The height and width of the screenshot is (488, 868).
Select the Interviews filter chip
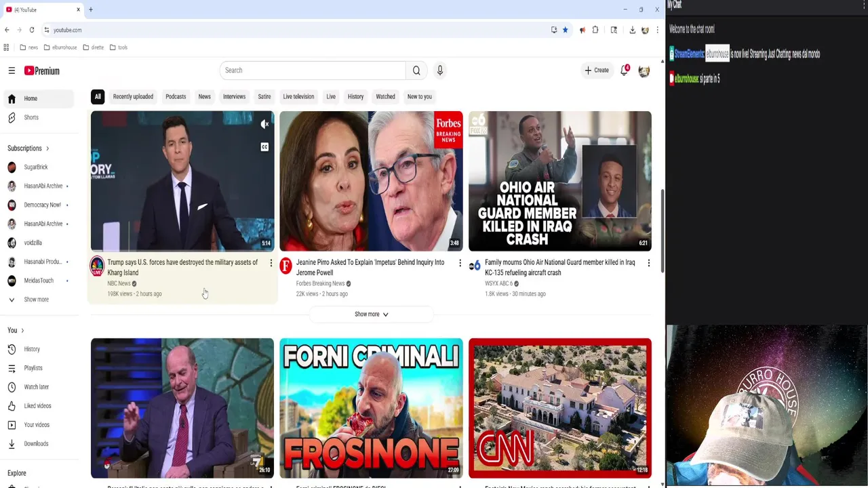234,96
